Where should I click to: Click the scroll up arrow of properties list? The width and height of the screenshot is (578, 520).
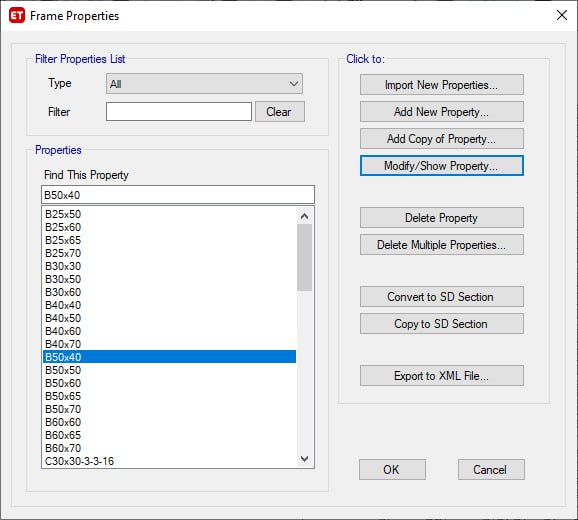304,216
